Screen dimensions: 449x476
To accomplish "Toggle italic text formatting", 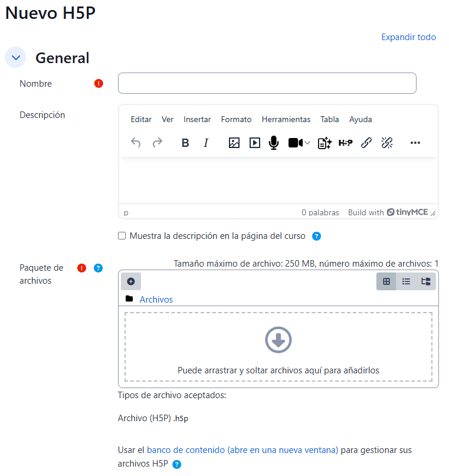I will tap(206, 143).
